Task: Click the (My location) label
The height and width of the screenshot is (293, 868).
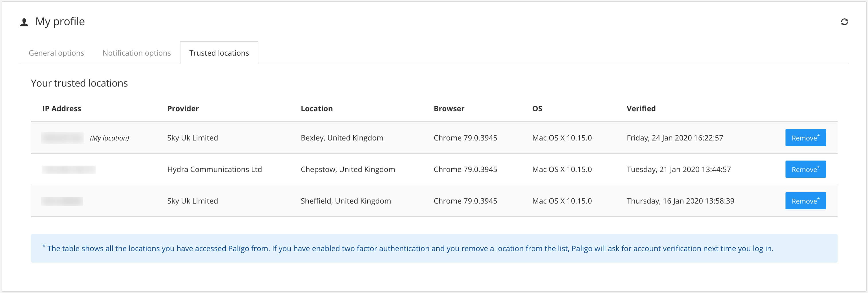Action: [109, 138]
